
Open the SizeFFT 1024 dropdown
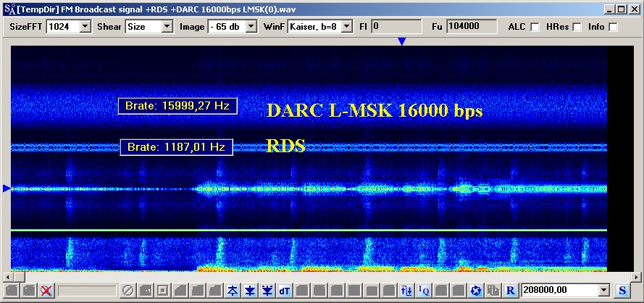pos(85,27)
